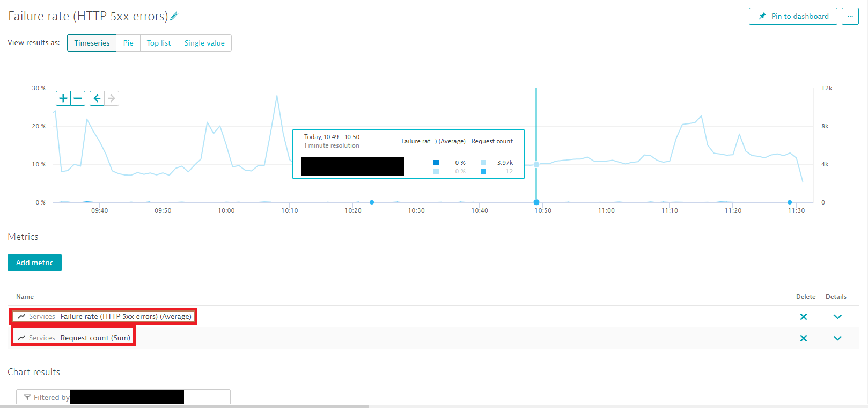
Task: Pin this chart to dashboard
Action: 793,16
